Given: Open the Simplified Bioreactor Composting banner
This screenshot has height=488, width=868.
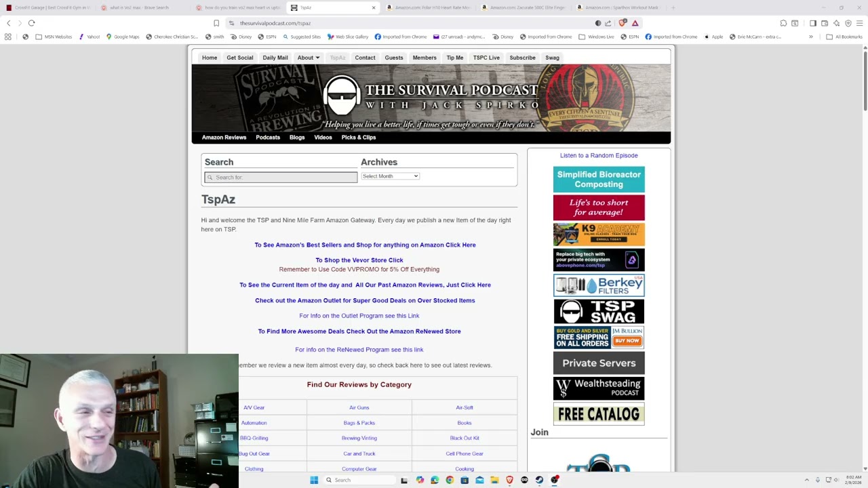Looking at the screenshot, I should click(599, 180).
